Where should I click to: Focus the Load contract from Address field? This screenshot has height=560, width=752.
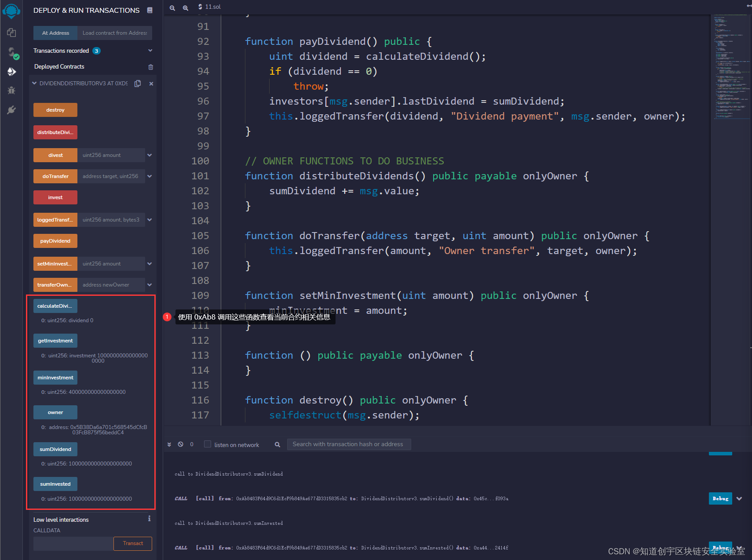point(115,33)
